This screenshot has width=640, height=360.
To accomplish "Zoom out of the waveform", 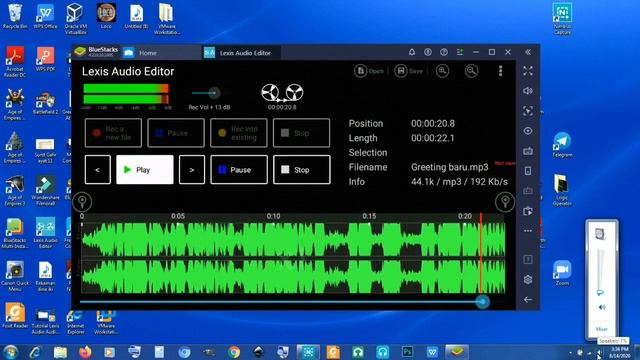I will pyautogui.click(x=471, y=71).
